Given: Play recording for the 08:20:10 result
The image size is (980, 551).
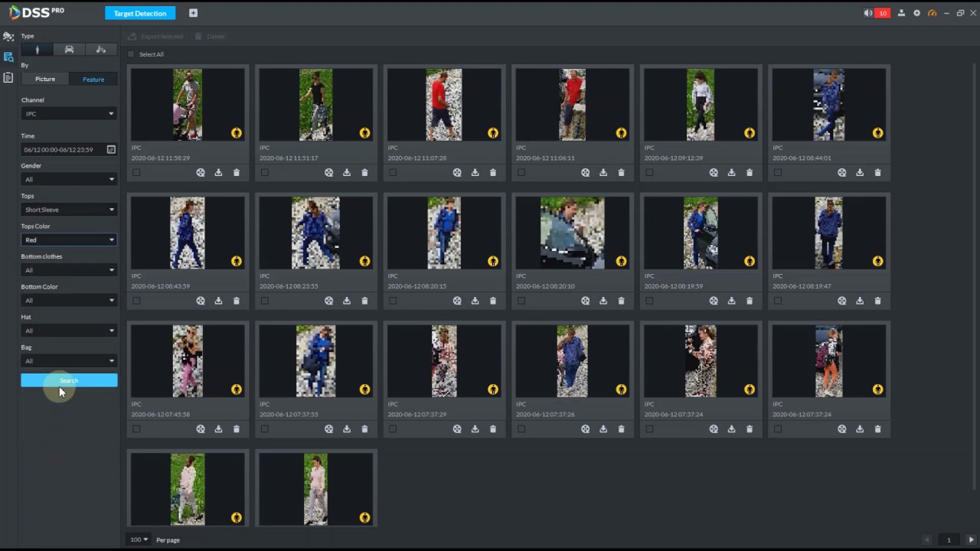Looking at the screenshot, I should [586, 301].
